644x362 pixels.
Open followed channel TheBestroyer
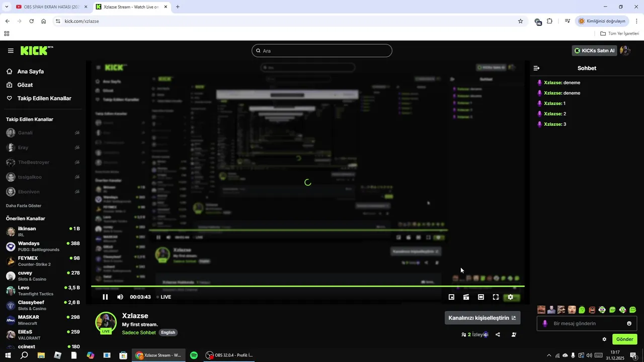tap(43, 162)
